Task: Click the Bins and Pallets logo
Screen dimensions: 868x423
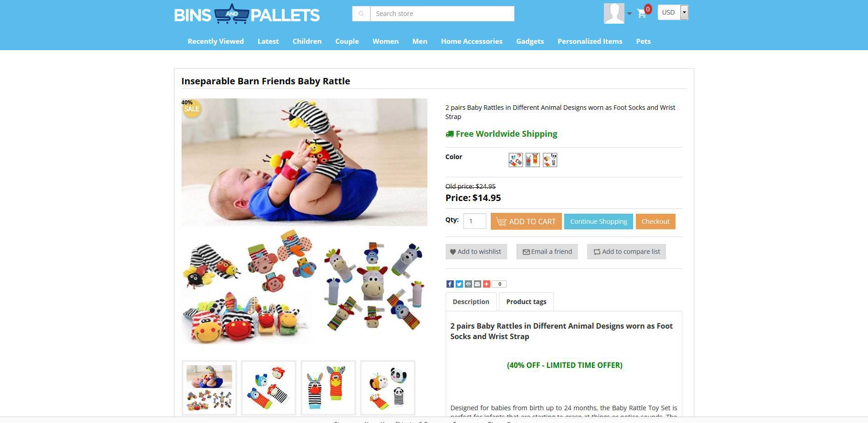Action: (247, 14)
